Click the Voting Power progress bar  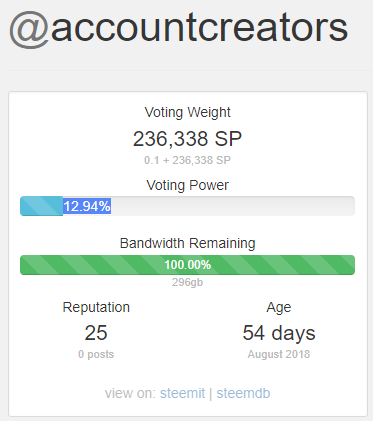pos(187,206)
